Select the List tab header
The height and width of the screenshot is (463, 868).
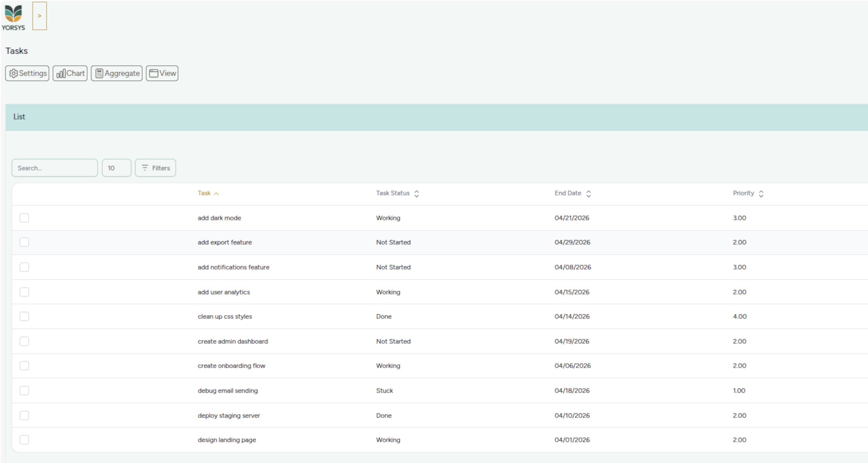[19, 117]
